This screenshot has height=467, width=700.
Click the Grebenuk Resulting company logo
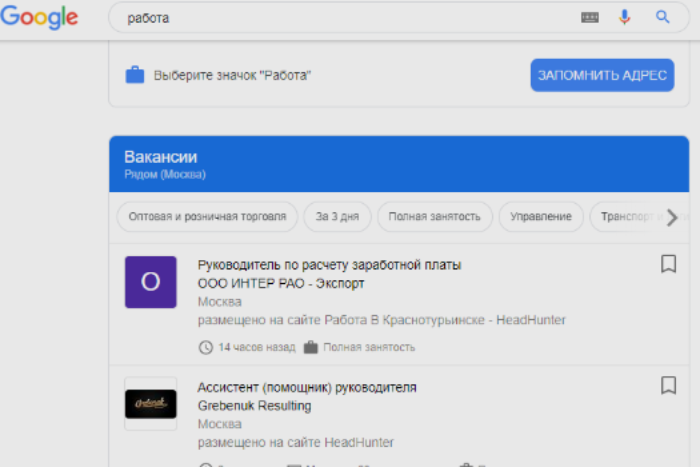(x=150, y=403)
